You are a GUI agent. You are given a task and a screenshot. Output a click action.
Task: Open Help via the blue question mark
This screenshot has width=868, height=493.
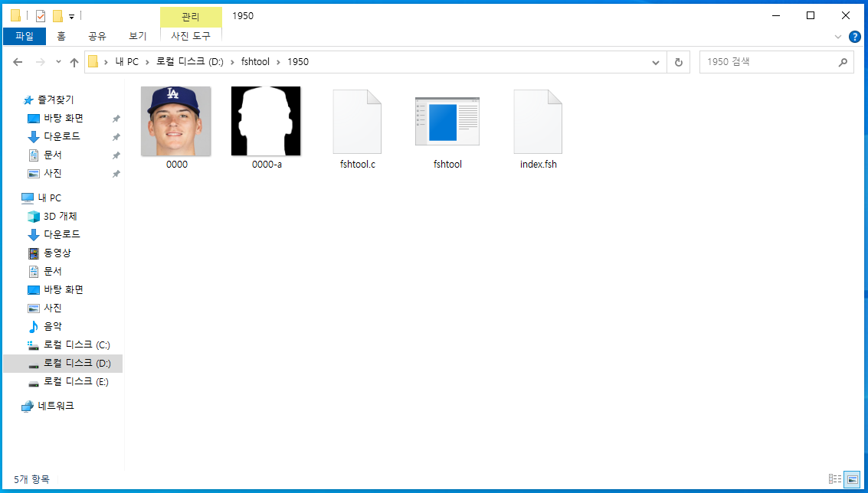coord(855,36)
